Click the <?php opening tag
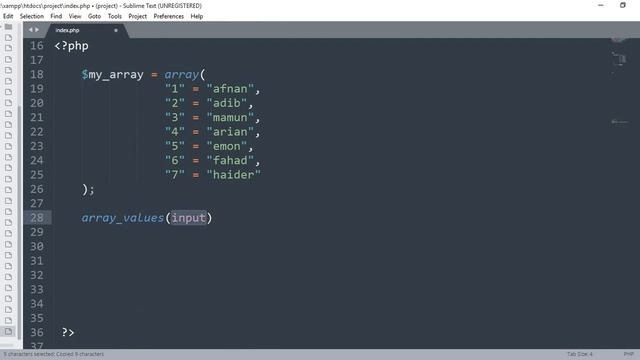Image resolution: width=640 pixels, height=360 pixels. pyautogui.click(x=71, y=46)
